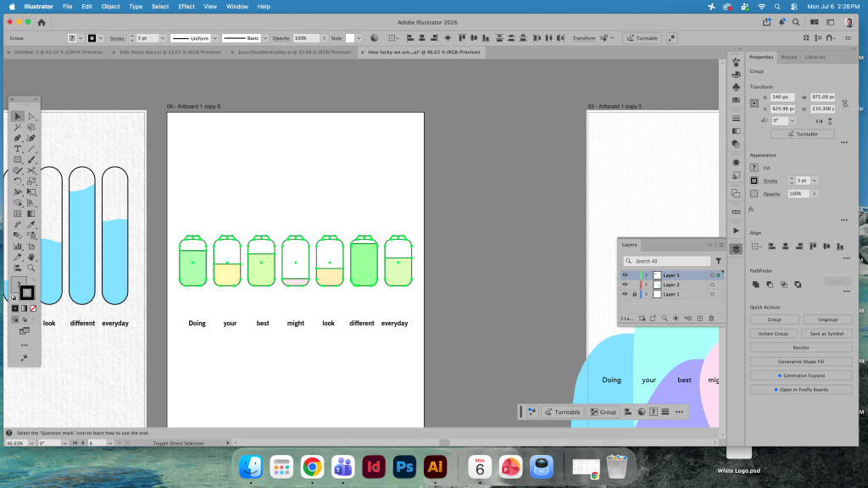The image size is (868, 488).
Task: Open the Uniform stroke profile dropdown
Action: (214, 38)
